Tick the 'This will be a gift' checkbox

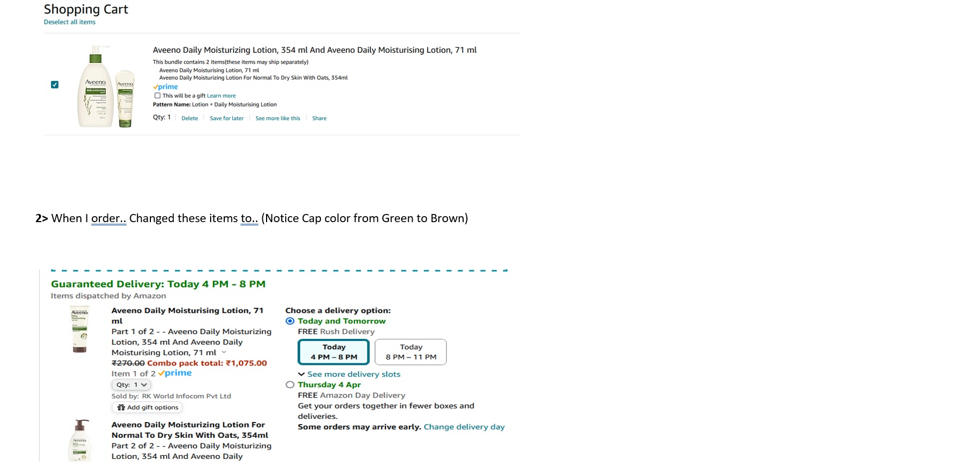pyautogui.click(x=157, y=96)
